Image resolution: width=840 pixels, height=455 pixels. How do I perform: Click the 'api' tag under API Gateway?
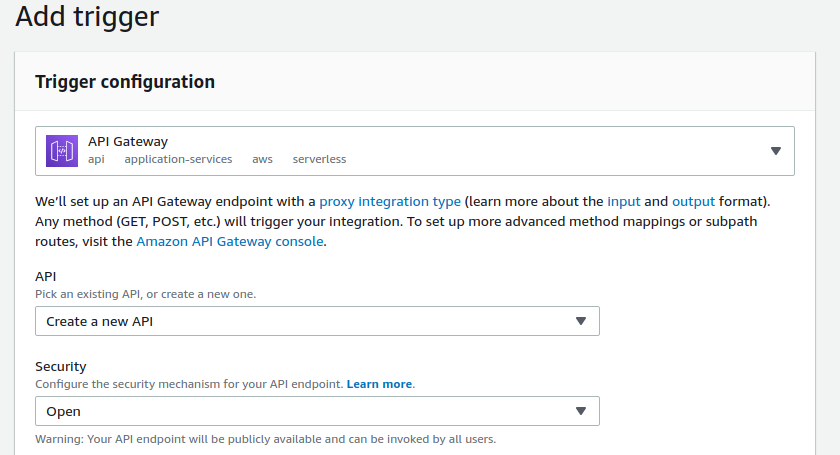[96, 159]
